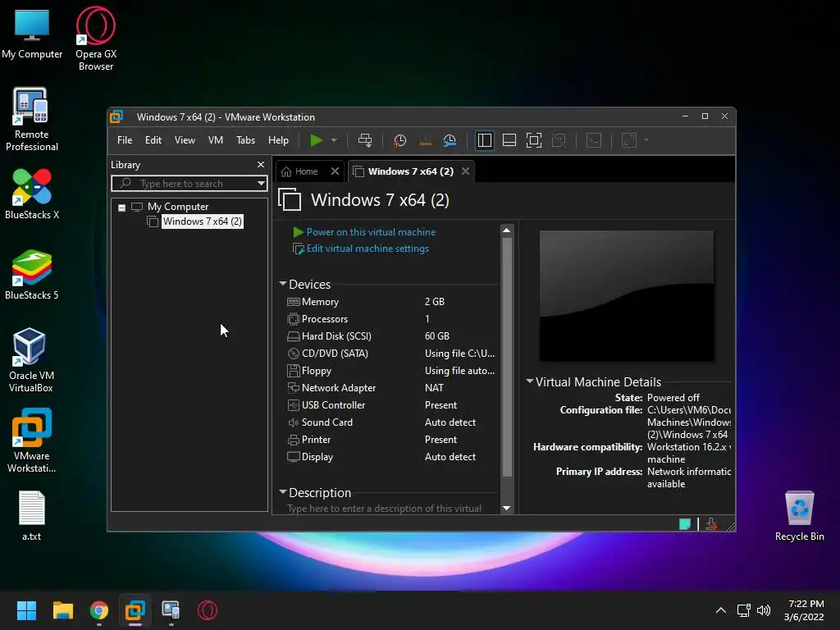This screenshot has width=840, height=630.
Task: Open the Tabs menu
Action: click(x=245, y=140)
